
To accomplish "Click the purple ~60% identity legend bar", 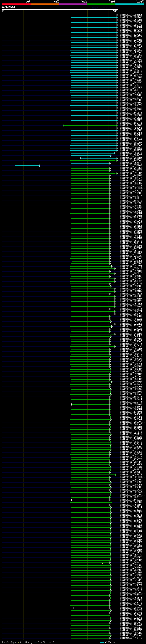I will pyautogui.click(x=73, y=4).
